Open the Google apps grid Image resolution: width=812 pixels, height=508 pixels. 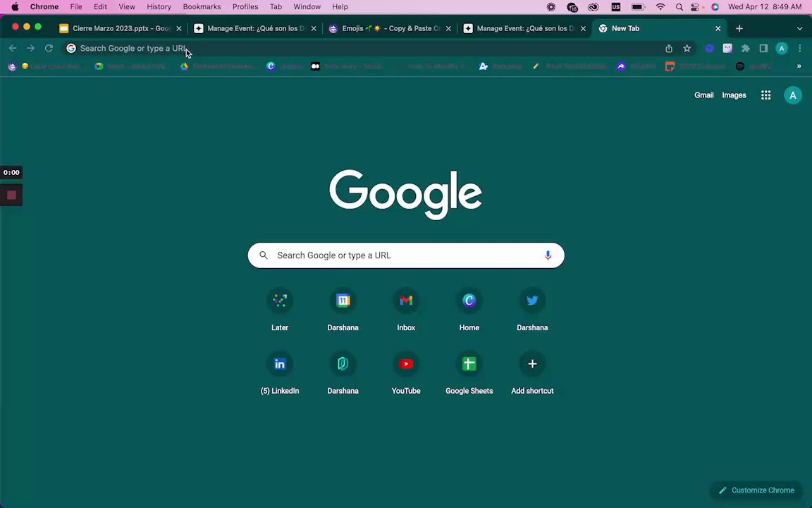tap(766, 95)
